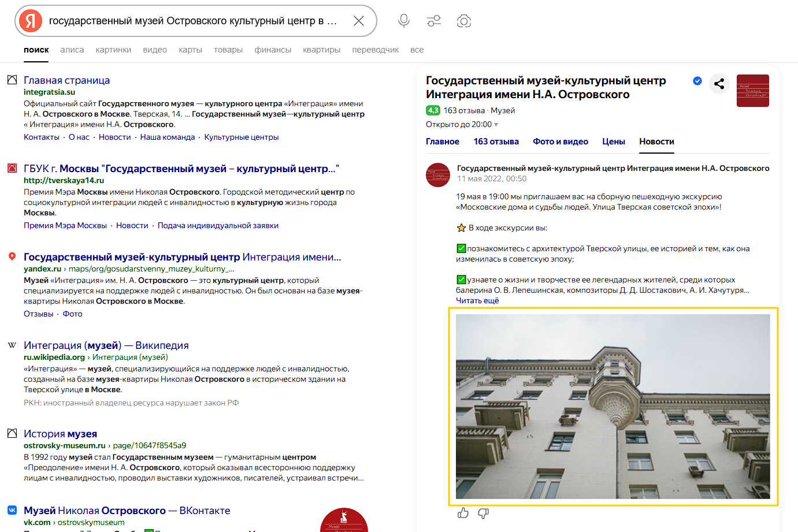The image size is (798, 532).
Task: Open the 'Фото и видео' tab
Action: coord(560,142)
